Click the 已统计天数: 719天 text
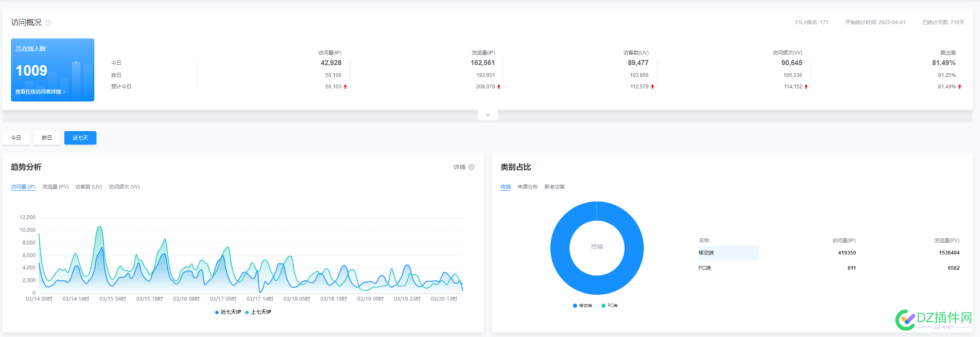 [944, 22]
